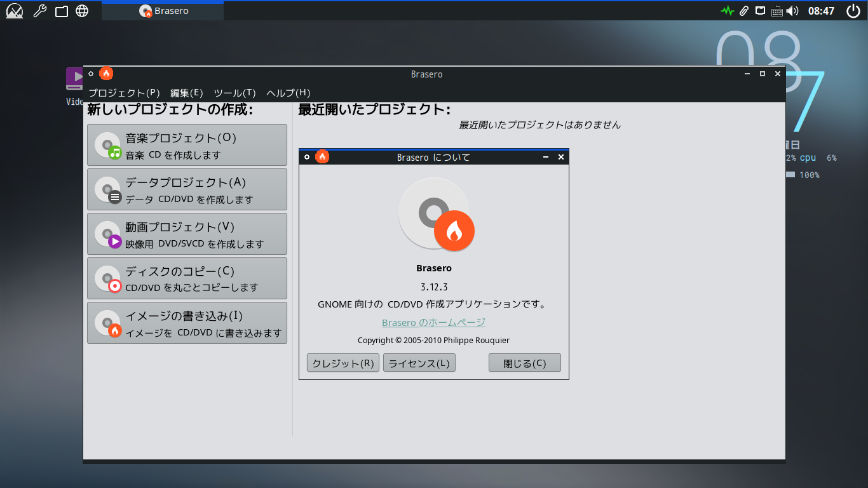
Task: Open the プロジェクト(P) menu
Action: pos(124,93)
